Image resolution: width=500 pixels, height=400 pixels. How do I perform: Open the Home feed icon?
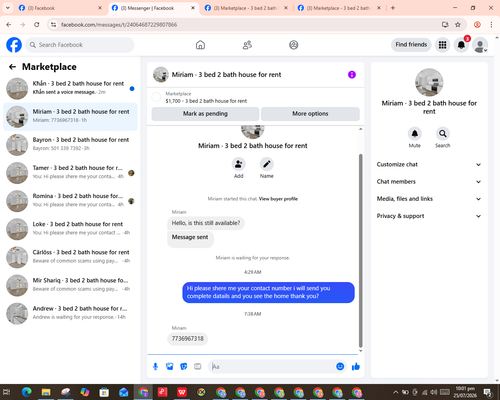coord(200,45)
